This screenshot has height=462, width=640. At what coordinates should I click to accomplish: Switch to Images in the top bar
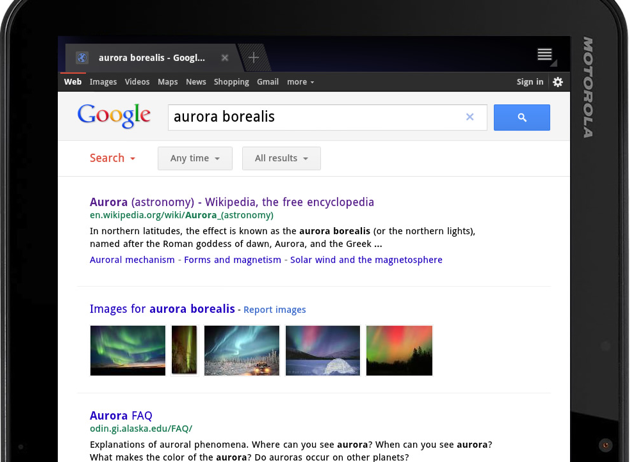[103, 82]
